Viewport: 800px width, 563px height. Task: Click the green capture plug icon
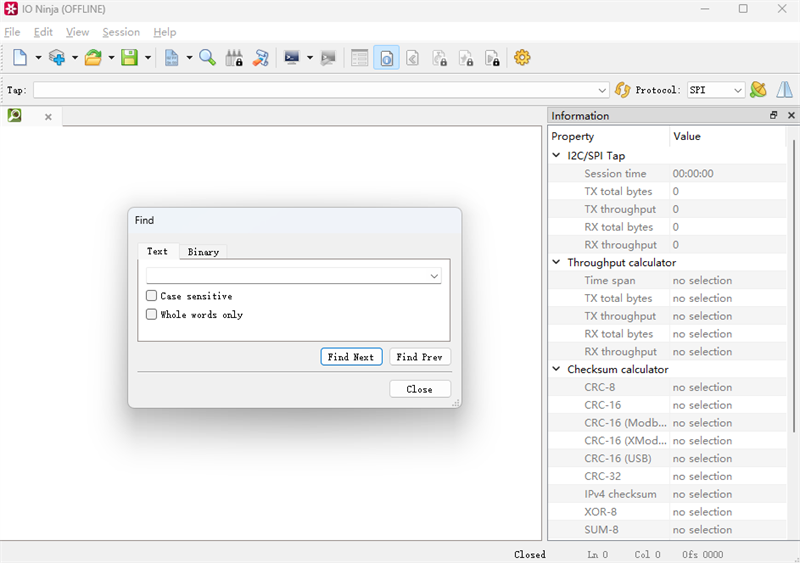[759, 90]
